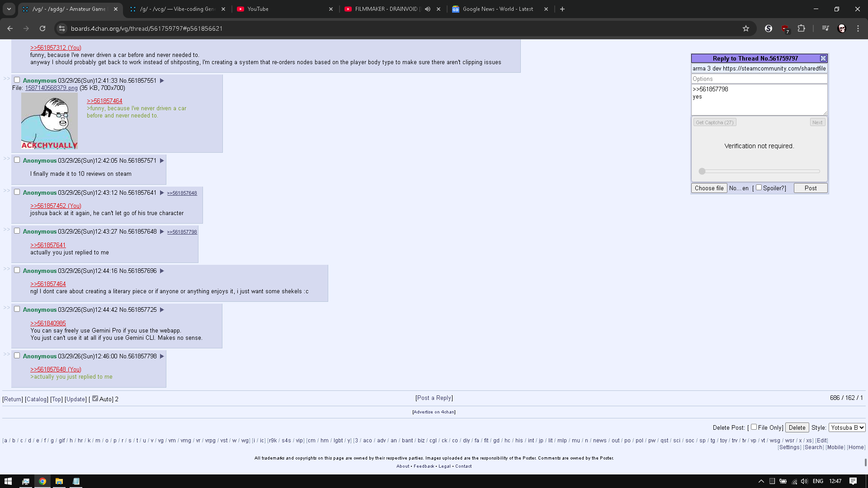Expand post menu arrow for No.561857551
The height and width of the screenshot is (488, 868).
[x=162, y=81]
